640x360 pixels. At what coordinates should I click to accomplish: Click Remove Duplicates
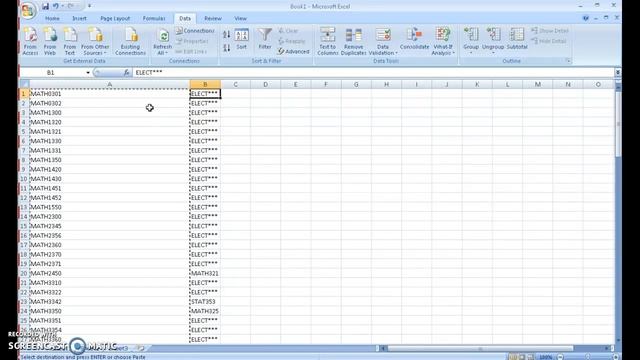point(353,41)
